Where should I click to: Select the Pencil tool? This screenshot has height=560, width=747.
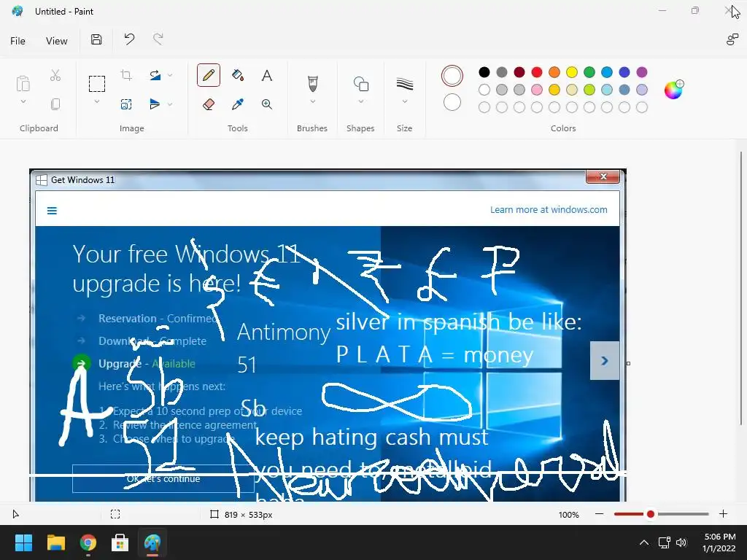coord(209,75)
